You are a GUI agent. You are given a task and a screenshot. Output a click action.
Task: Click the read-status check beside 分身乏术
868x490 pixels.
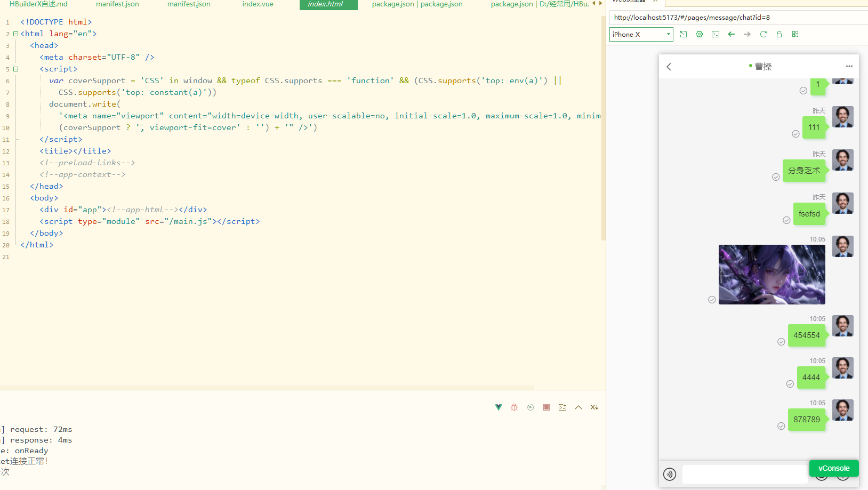click(776, 177)
